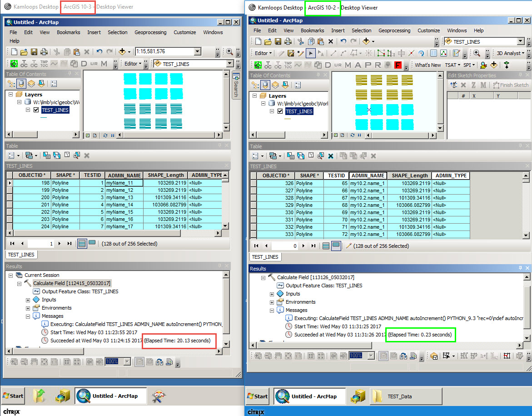Delete selected icon in left table toolbar
Screen dimensions: 532x416
[x=87, y=155]
